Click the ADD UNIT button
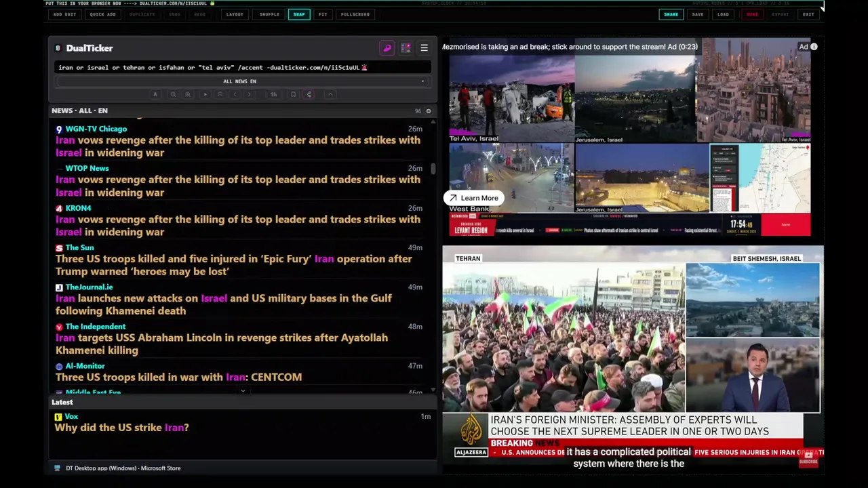 (x=64, y=14)
